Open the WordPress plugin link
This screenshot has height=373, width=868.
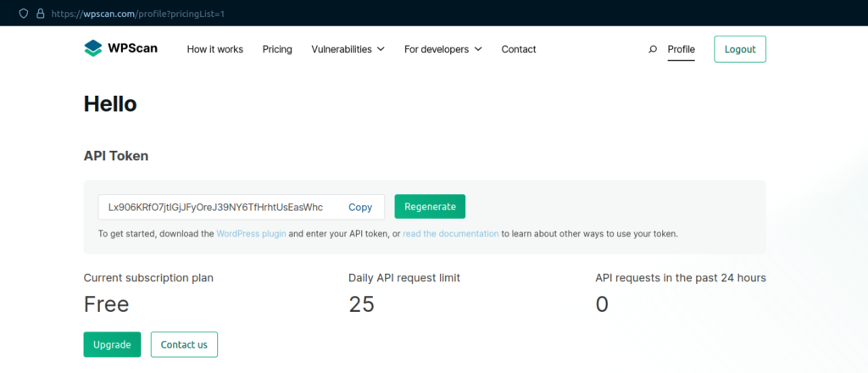click(251, 233)
